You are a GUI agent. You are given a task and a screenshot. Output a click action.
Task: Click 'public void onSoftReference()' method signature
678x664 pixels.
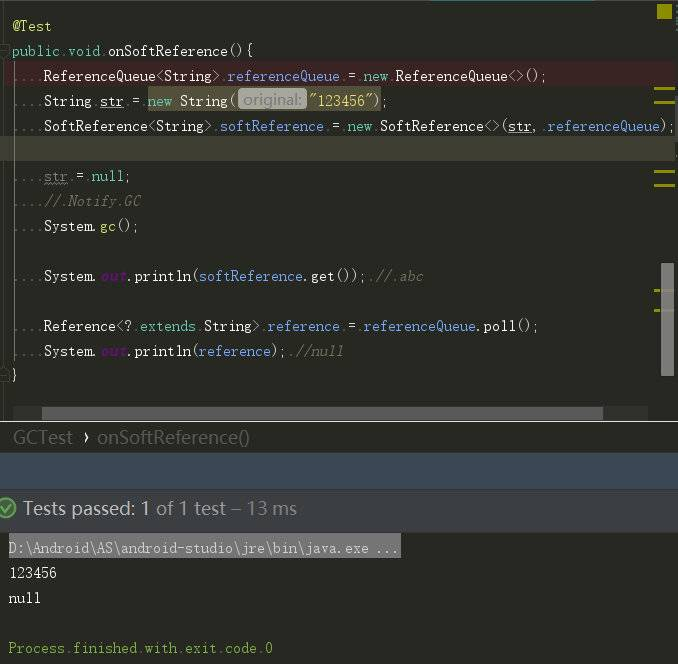[132, 51]
